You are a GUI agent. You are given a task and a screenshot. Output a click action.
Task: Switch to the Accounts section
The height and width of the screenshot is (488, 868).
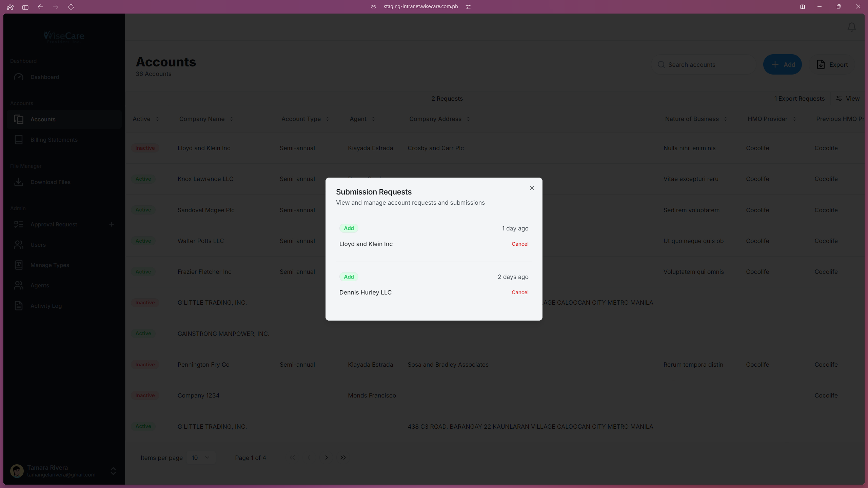click(x=43, y=119)
